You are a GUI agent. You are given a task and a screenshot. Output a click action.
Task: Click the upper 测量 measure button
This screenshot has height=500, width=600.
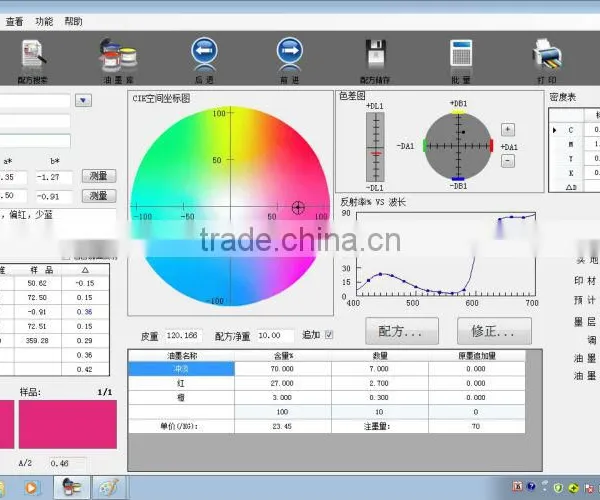point(99,176)
